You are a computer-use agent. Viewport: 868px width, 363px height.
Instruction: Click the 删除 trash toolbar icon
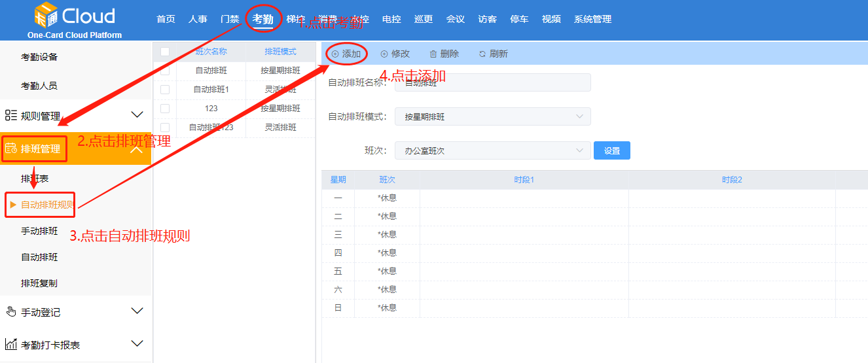[433, 54]
